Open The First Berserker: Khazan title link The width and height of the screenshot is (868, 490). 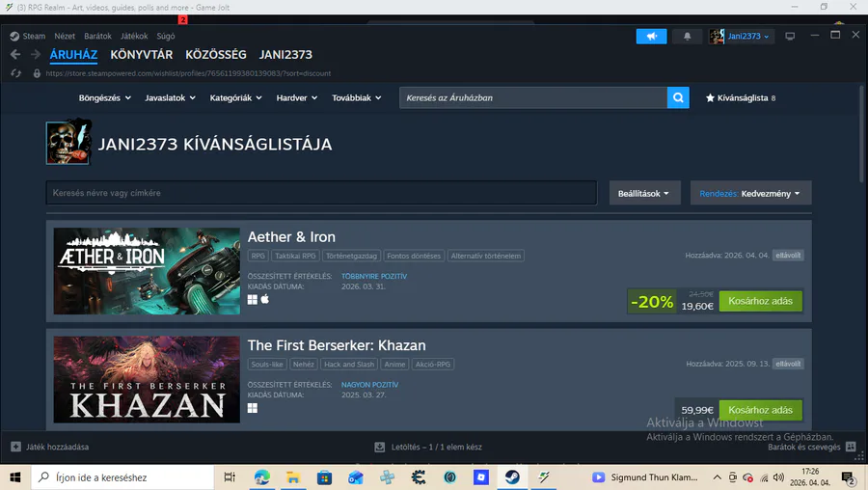337,345
